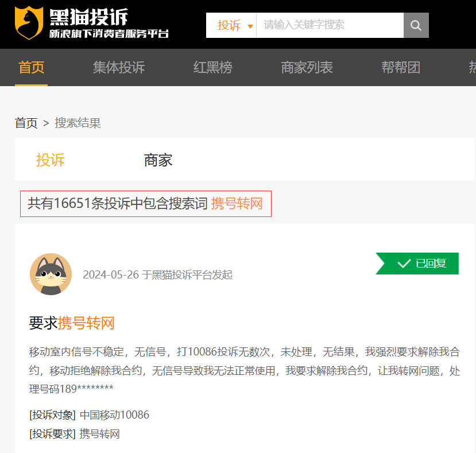Image resolution: width=476 pixels, height=453 pixels.
Task: Select the 投诉 tab in search results
Action: click(51, 160)
